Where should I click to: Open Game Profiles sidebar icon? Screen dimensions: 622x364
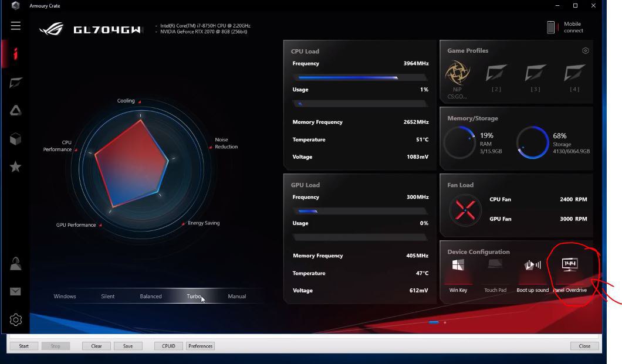[x=15, y=83]
